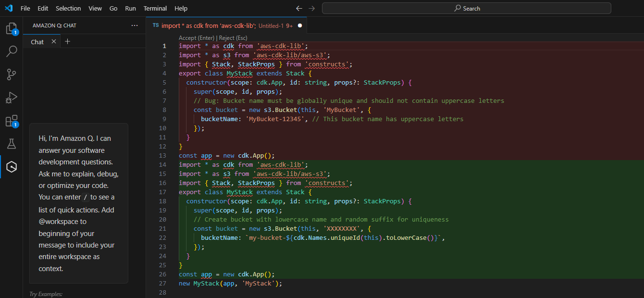Switch to the Chat tab
This screenshot has height=298, width=644.
[x=37, y=41]
